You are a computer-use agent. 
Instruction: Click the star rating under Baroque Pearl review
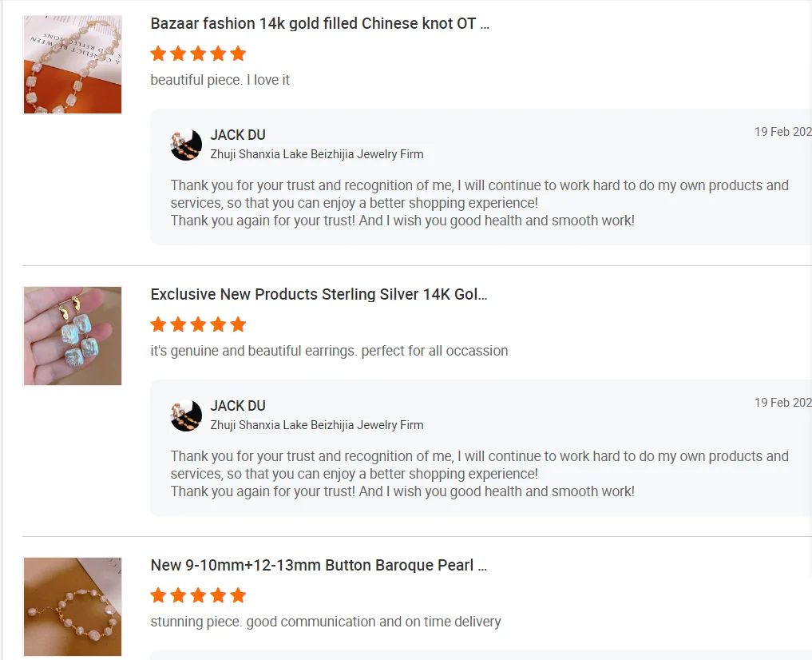[198, 596]
